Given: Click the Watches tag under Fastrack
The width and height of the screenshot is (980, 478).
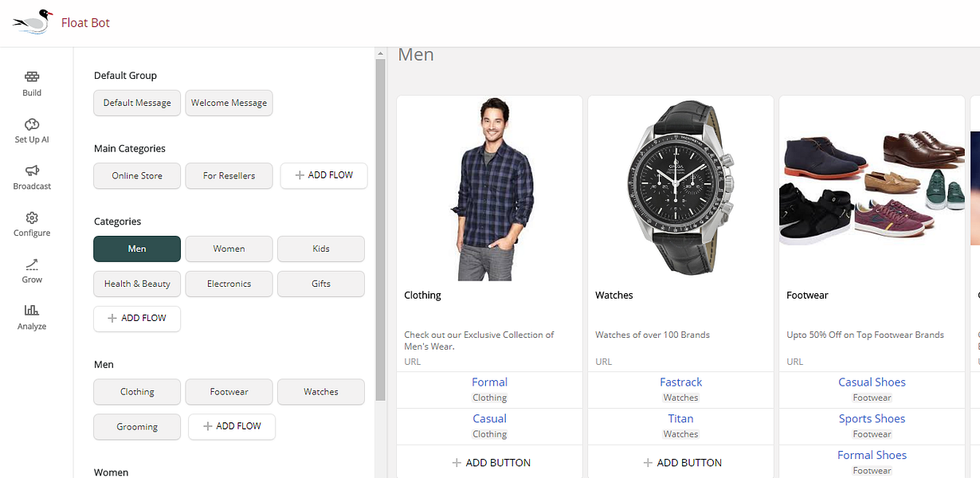Looking at the screenshot, I should coord(680,398).
